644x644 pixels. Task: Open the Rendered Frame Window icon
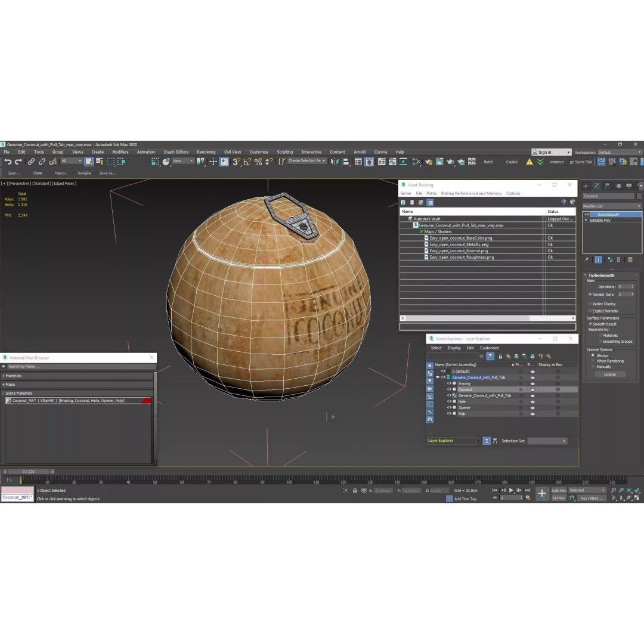coord(439,162)
